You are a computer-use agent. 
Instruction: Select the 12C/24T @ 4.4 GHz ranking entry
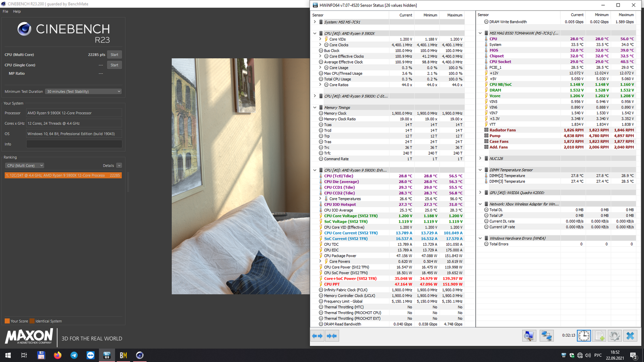[63, 175]
